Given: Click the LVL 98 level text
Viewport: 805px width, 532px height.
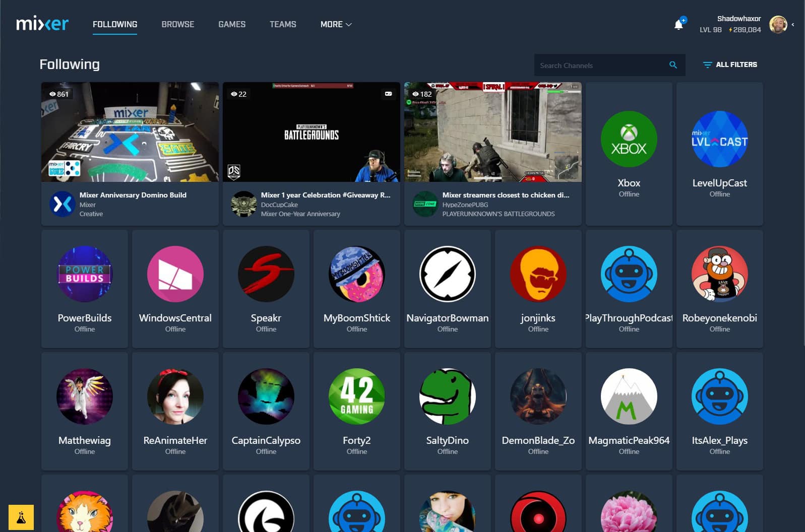Looking at the screenshot, I should coord(711,30).
